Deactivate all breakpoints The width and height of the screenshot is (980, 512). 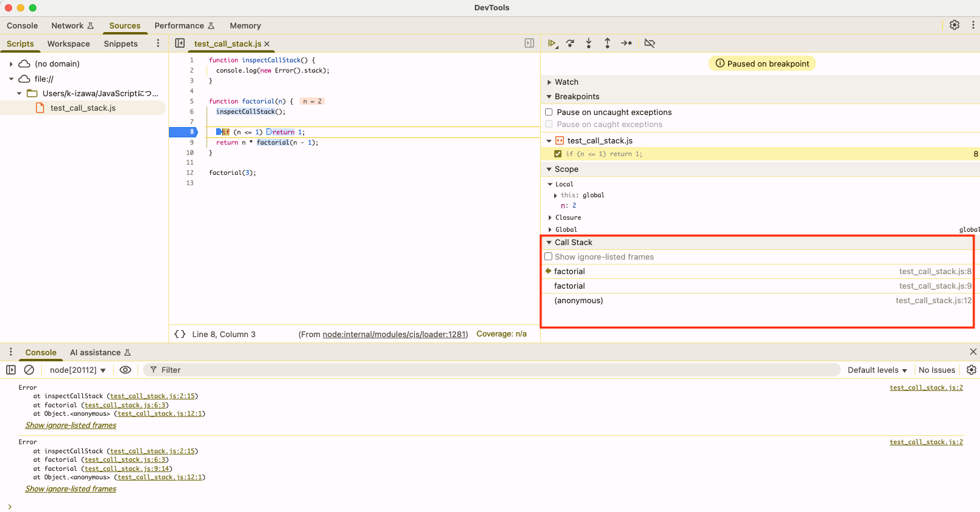point(650,43)
